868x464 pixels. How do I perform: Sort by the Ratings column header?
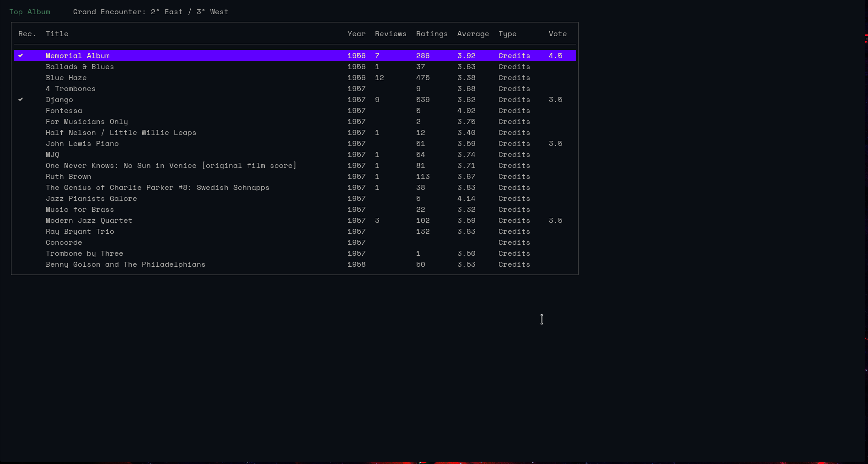(432, 34)
